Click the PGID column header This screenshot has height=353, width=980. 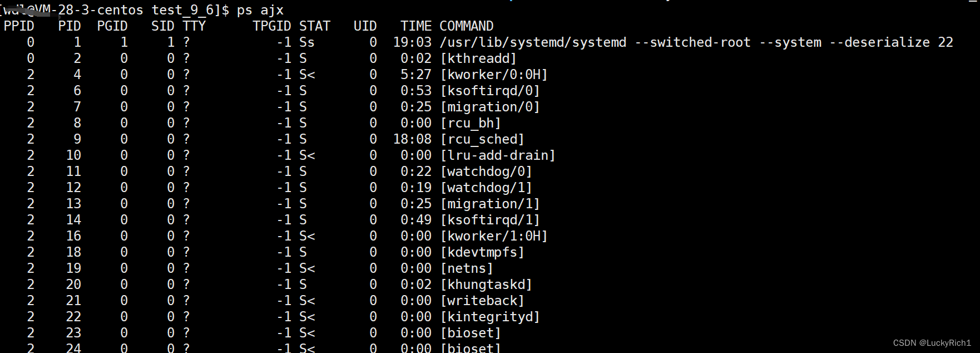tap(112, 26)
